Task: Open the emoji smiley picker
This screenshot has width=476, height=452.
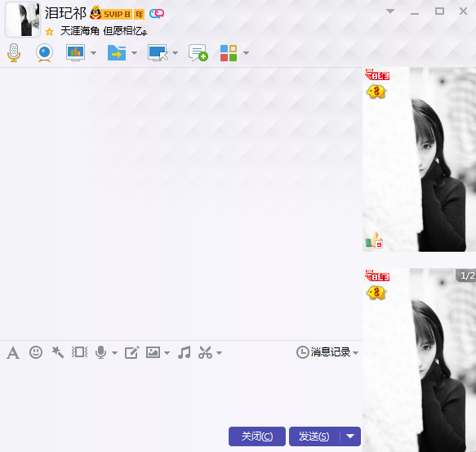Action: point(36,352)
